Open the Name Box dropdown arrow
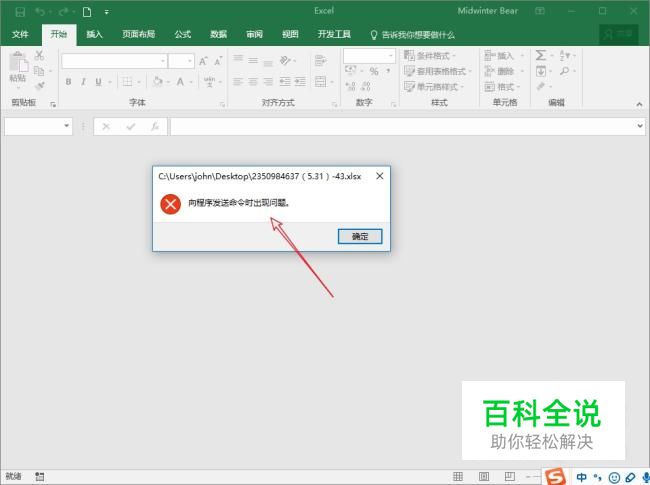The height and width of the screenshot is (485, 650). click(x=66, y=126)
